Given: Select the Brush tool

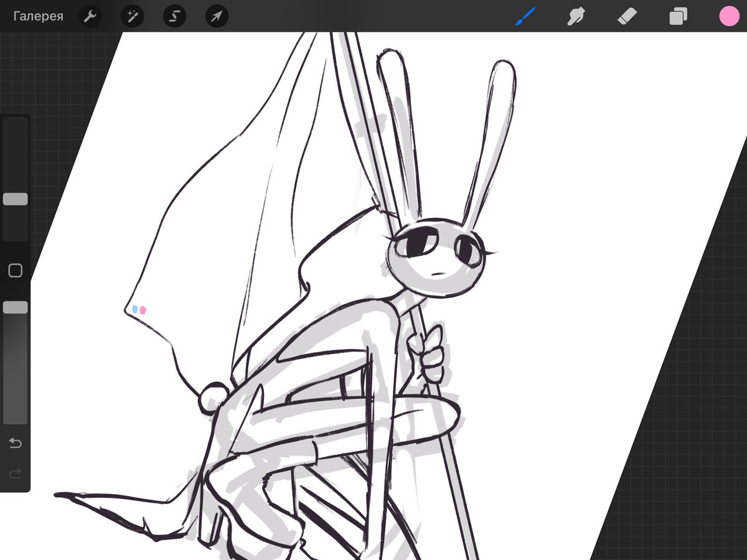Looking at the screenshot, I should tap(525, 16).
